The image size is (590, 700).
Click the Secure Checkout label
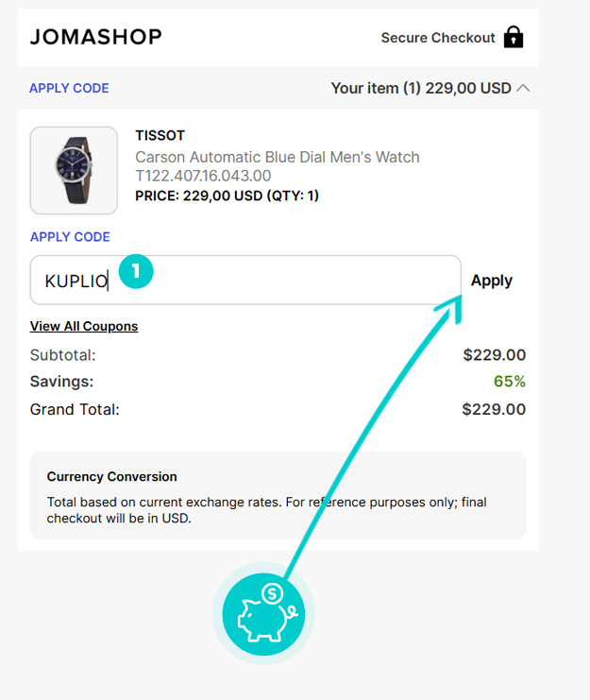(x=438, y=38)
